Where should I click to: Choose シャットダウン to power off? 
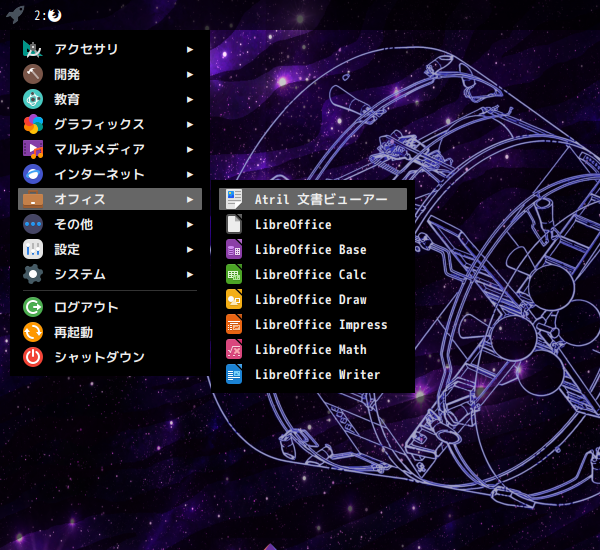click(x=110, y=357)
